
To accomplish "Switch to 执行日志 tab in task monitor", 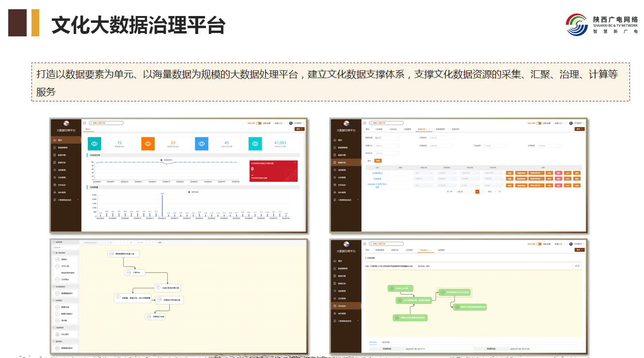I will (x=386, y=342).
